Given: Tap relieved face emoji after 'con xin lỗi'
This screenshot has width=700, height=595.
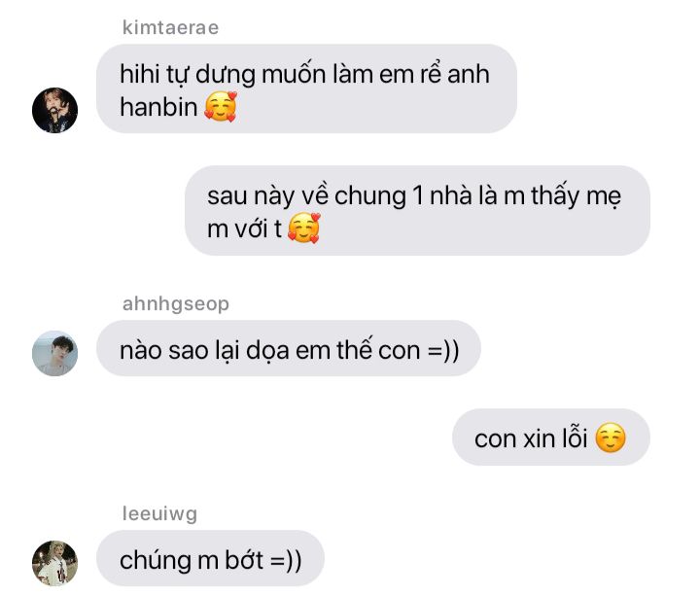Looking at the screenshot, I should (611, 437).
